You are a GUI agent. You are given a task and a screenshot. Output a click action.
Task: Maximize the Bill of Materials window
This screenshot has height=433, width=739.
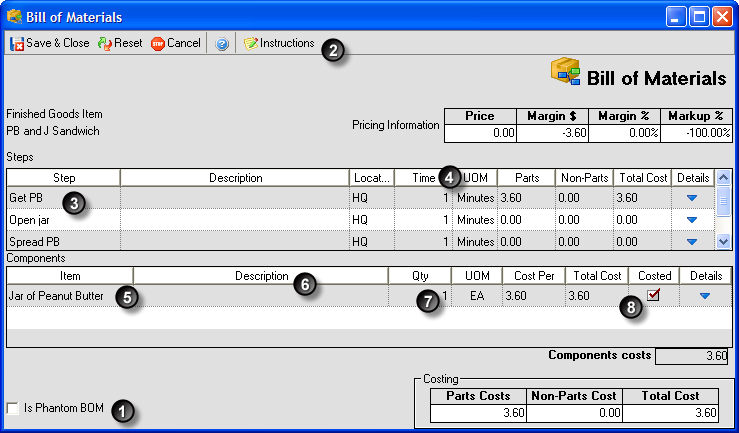(x=699, y=16)
